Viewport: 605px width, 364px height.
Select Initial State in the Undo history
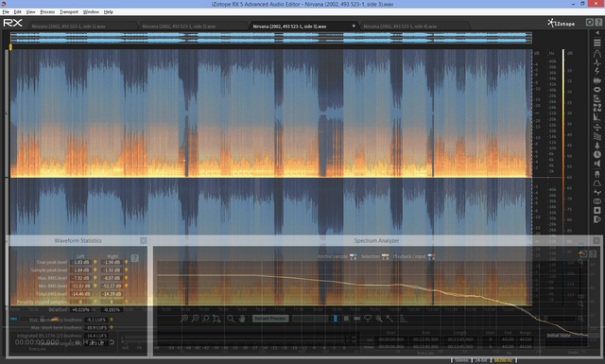559,335
